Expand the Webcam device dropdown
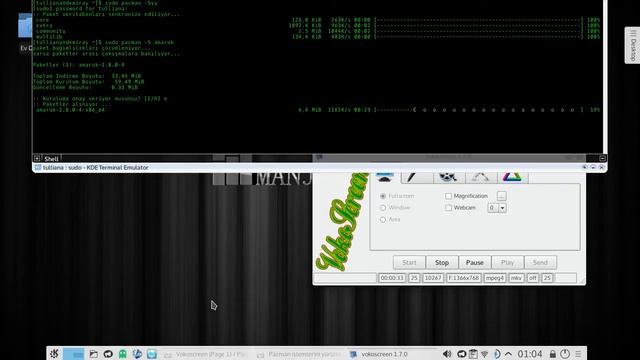 click(x=502, y=208)
